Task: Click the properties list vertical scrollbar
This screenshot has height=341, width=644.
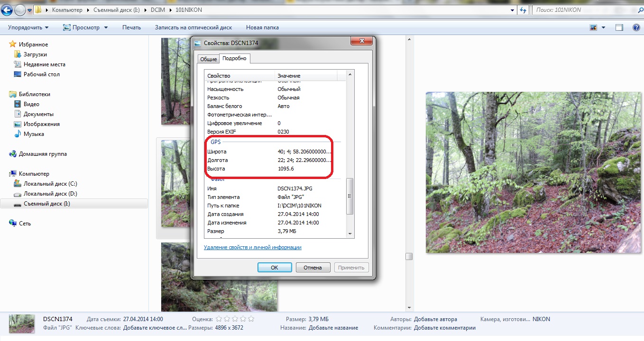Action: [x=350, y=196]
